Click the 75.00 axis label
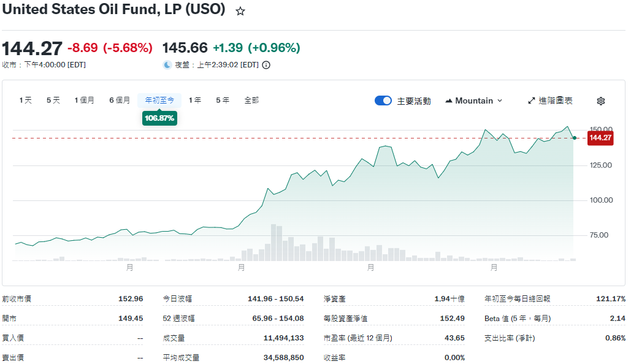 [x=598, y=235]
